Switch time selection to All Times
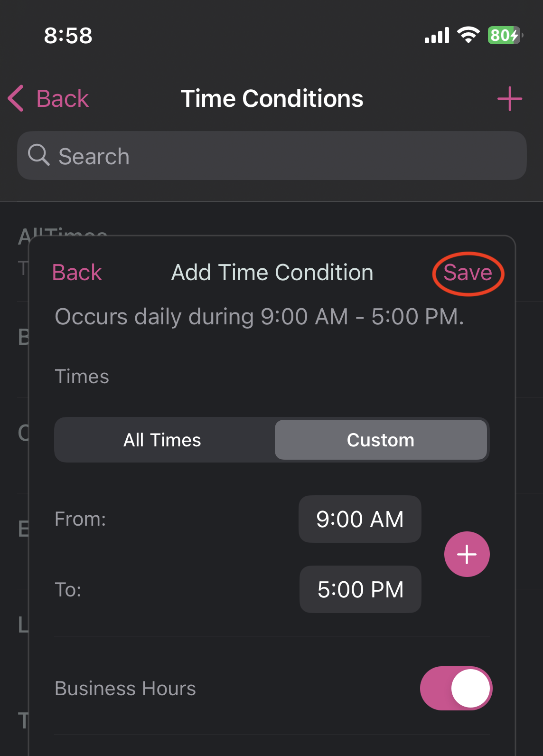 tap(162, 440)
